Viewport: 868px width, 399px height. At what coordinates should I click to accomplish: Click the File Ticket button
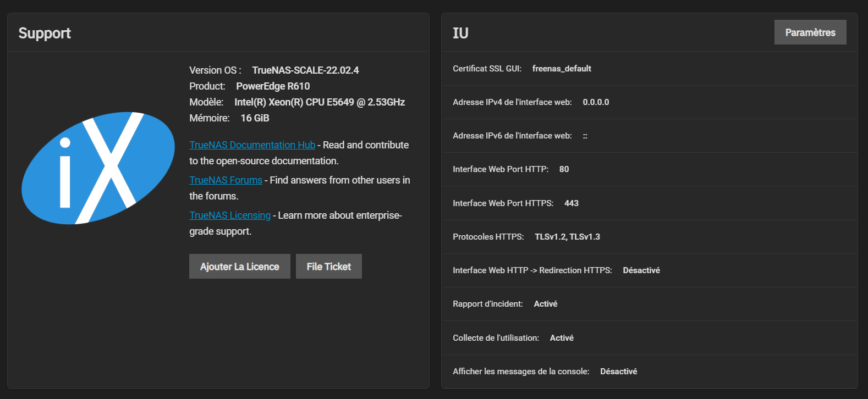[328, 267]
